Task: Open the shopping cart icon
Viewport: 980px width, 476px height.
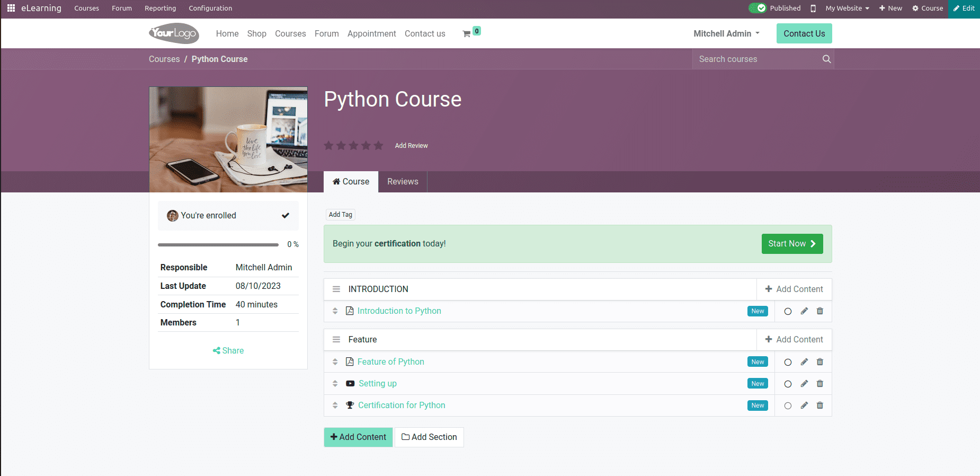Action: click(x=467, y=34)
